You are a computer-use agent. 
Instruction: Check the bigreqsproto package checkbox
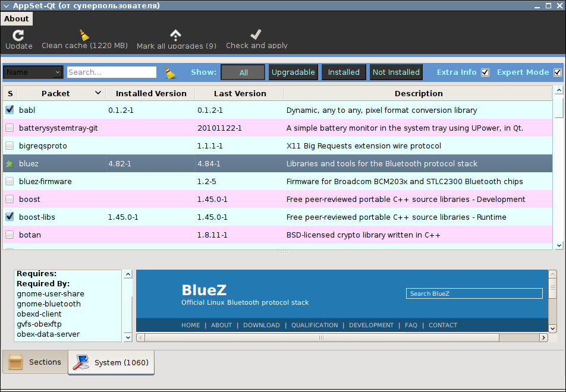10,146
